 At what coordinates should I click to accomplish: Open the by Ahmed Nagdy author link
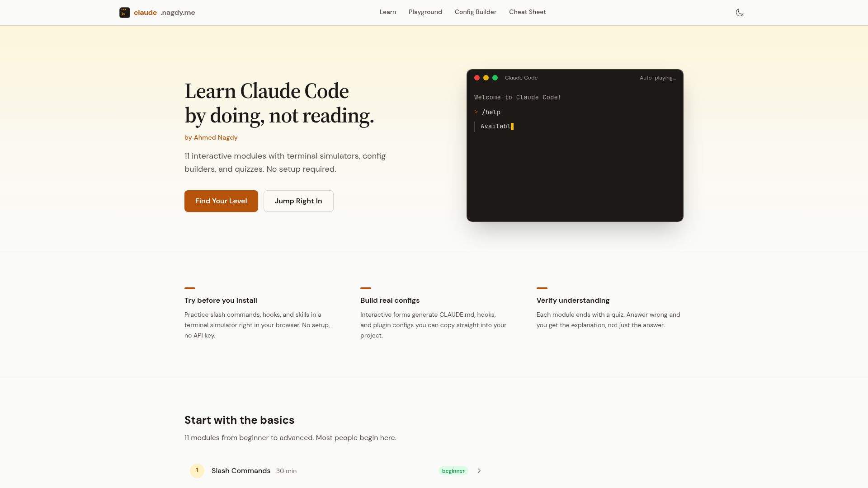point(211,137)
